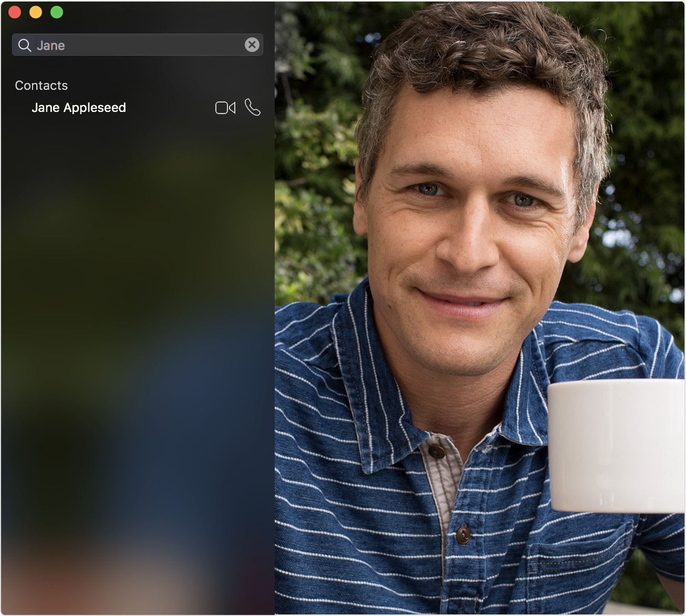Open the search glyph inside the search bar

tap(25, 45)
